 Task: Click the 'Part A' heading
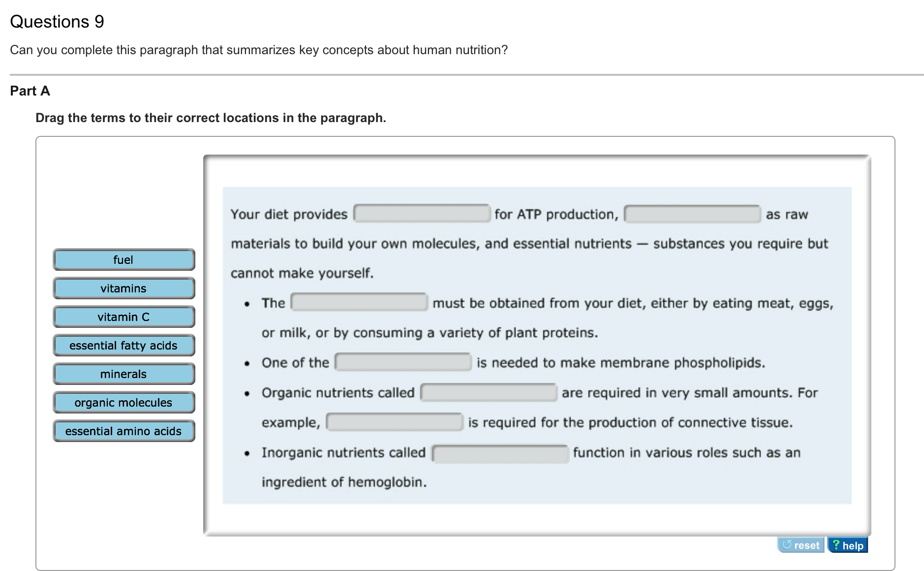pos(30,91)
